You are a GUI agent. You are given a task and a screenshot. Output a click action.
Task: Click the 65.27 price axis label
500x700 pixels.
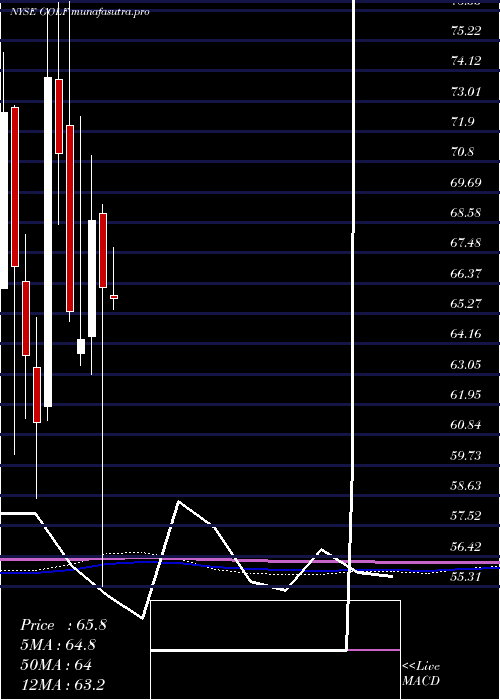[x=466, y=304]
